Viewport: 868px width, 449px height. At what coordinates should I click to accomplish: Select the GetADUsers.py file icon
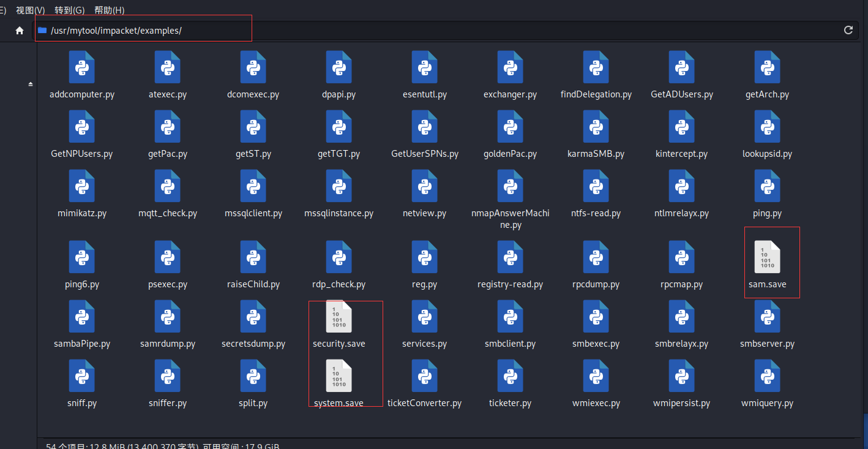click(x=682, y=67)
